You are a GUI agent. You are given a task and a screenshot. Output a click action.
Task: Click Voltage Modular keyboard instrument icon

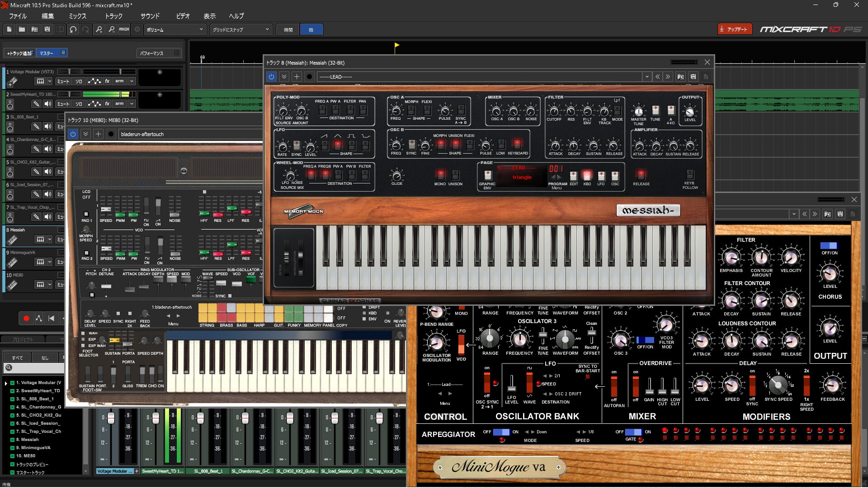pyautogui.click(x=12, y=81)
